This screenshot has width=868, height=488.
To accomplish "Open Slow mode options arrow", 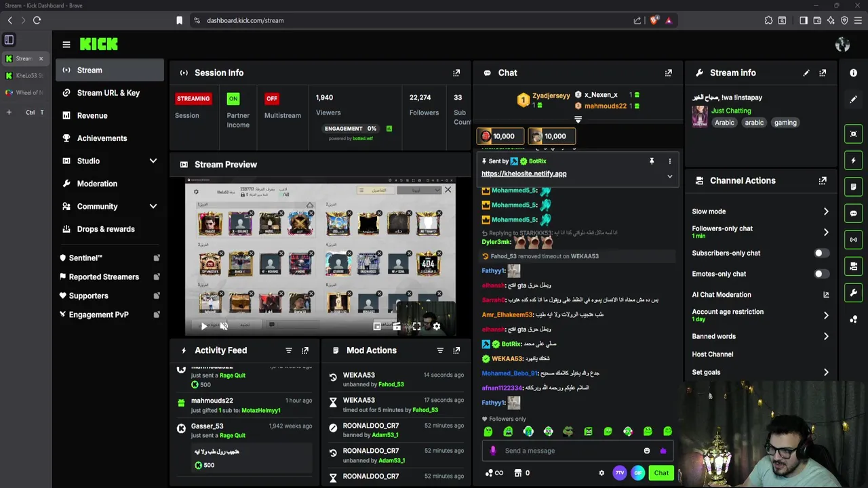I will click(x=826, y=211).
